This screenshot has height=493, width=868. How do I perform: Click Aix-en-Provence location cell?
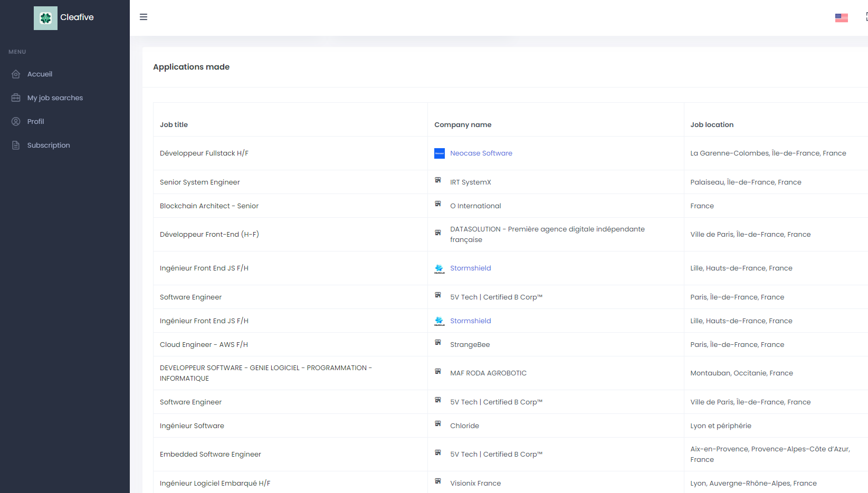pos(770,454)
